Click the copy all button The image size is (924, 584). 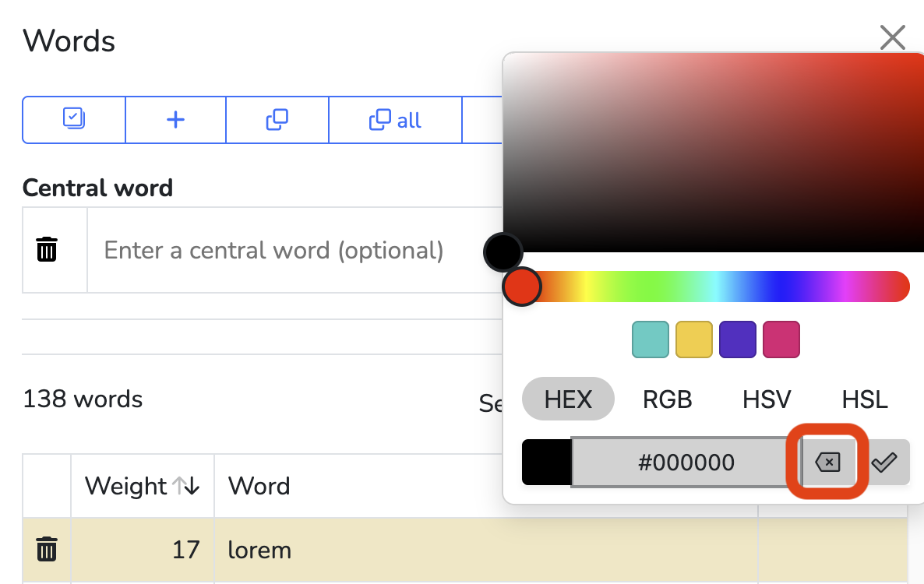(x=395, y=120)
